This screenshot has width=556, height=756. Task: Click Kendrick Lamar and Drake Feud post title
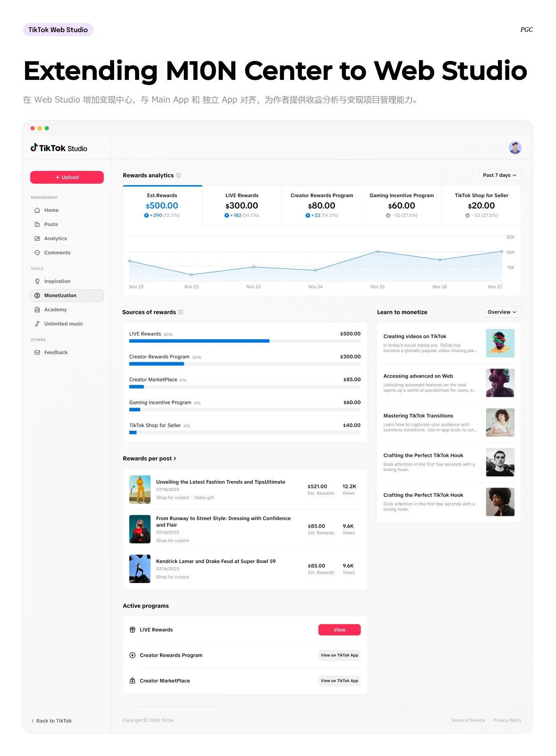[x=216, y=561]
